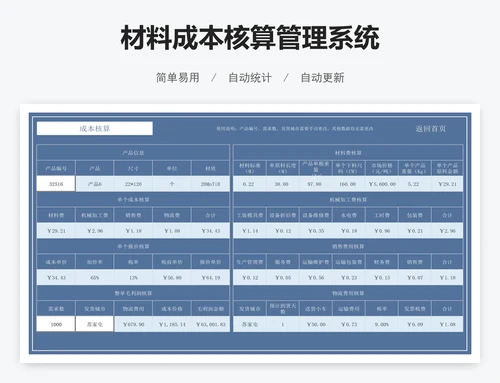Select the 材质 column header

point(210,168)
